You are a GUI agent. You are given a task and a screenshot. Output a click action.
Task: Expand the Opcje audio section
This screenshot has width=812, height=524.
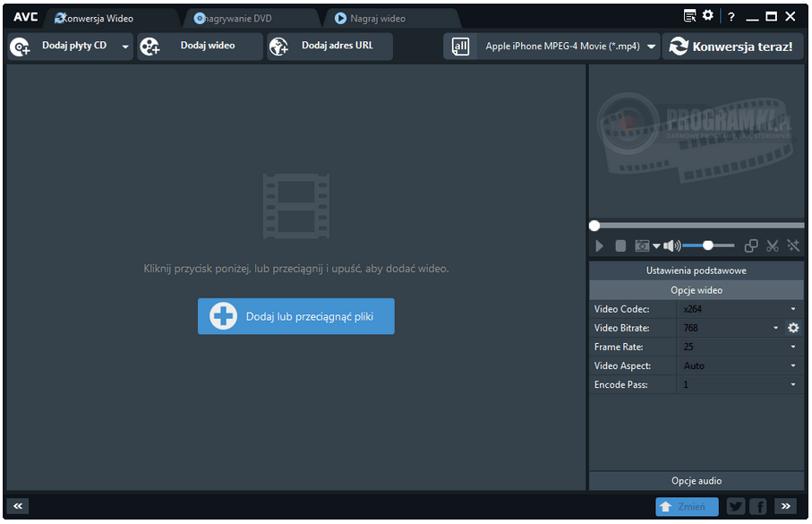coord(697,481)
